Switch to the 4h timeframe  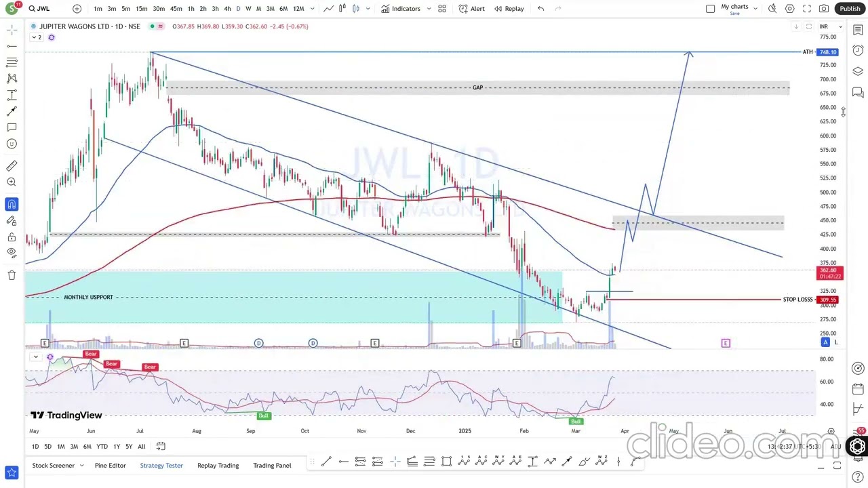(x=227, y=9)
